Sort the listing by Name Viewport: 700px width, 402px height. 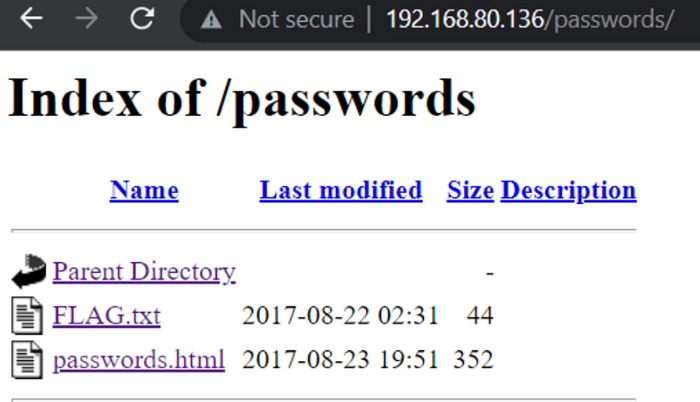144,190
